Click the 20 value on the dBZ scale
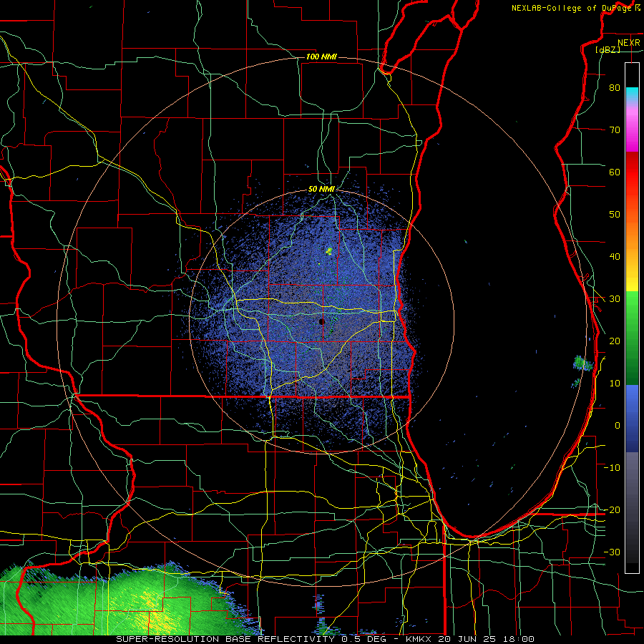 click(x=615, y=341)
